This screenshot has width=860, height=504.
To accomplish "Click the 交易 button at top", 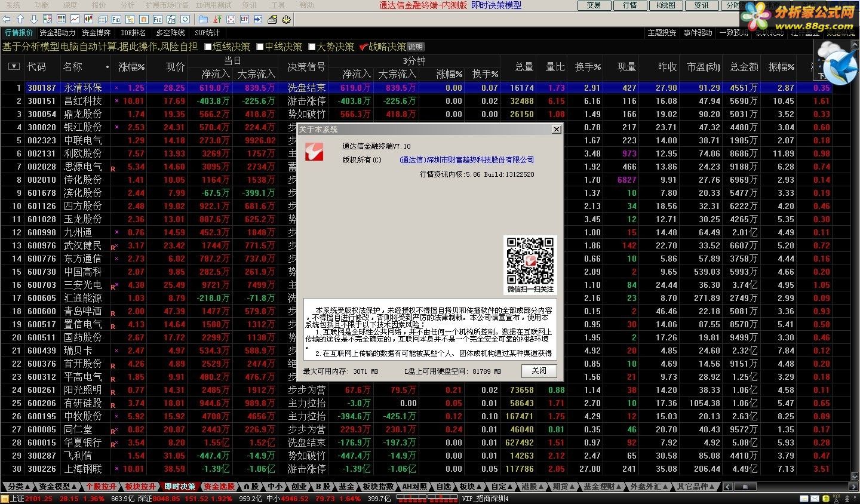I will click(x=594, y=5).
